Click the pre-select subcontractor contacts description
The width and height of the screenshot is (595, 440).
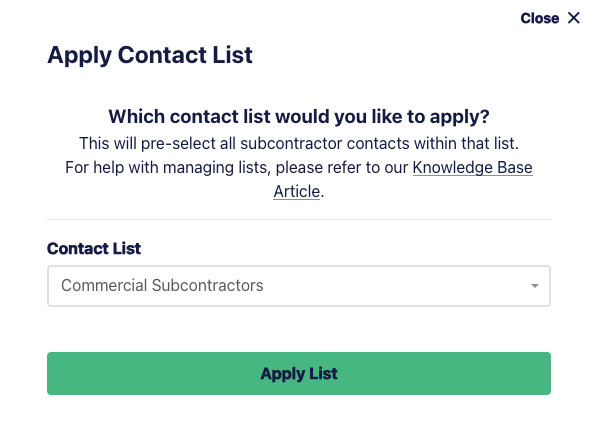[x=299, y=143]
